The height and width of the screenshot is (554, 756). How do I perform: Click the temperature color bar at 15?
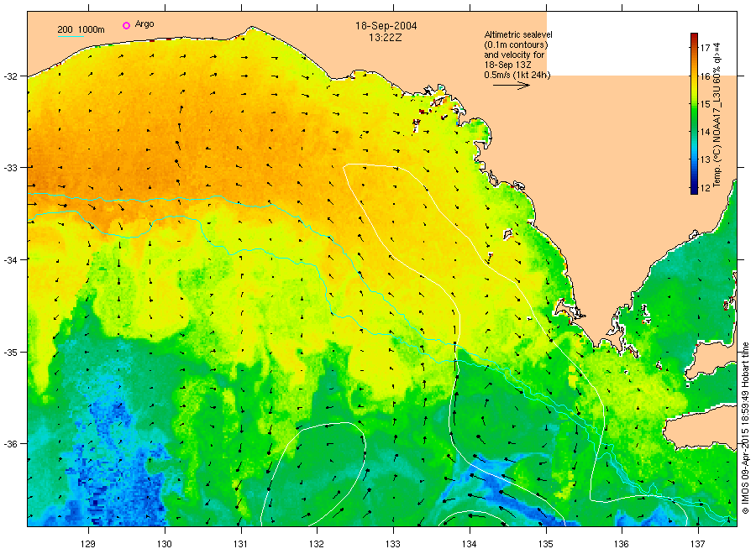(694, 103)
